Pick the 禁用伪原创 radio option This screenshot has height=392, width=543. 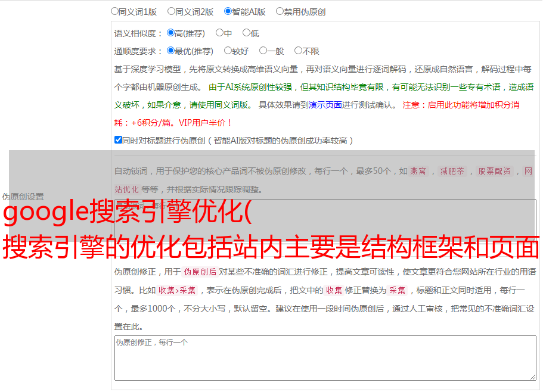click(280, 11)
